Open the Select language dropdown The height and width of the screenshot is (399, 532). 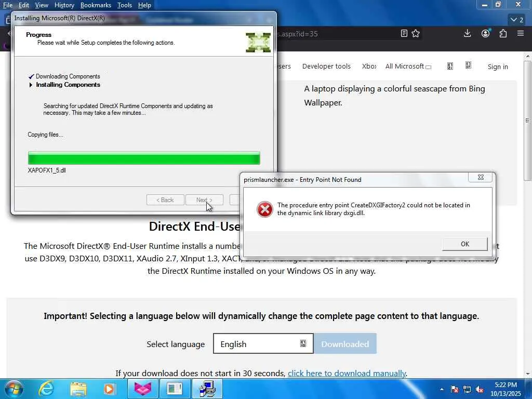pos(263,344)
